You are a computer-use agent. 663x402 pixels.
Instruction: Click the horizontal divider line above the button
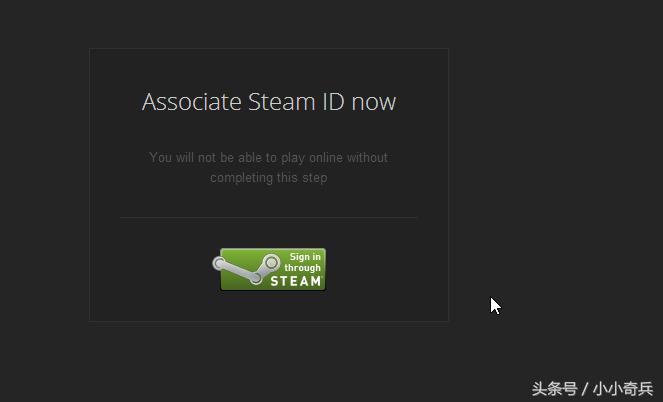tap(269, 218)
